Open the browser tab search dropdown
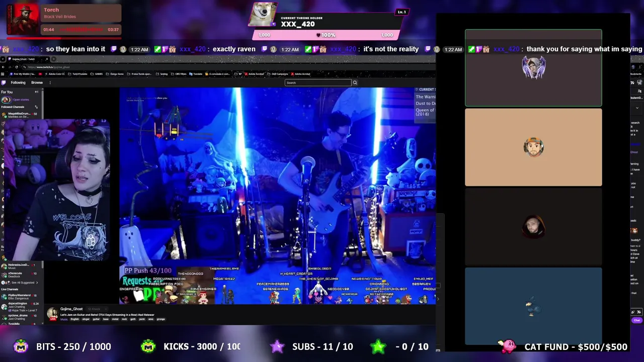Viewport: 644px width, 362px height. coord(3,59)
